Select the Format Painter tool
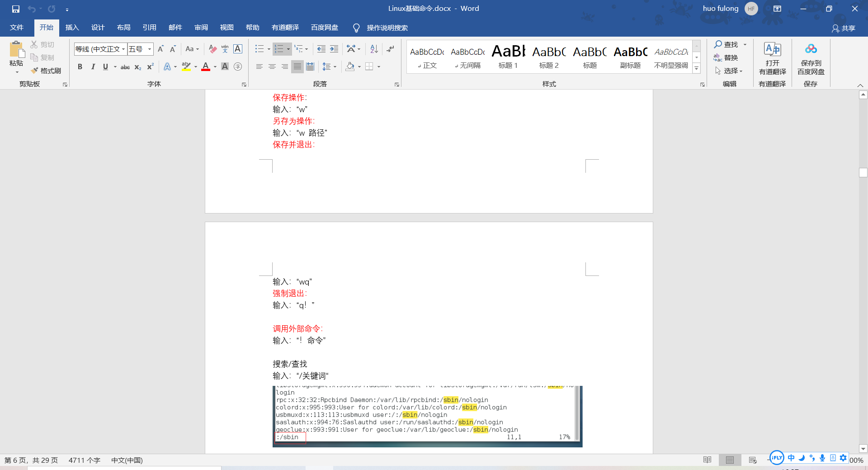The height and width of the screenshot is (470, 868). click(x=46, y=71)
